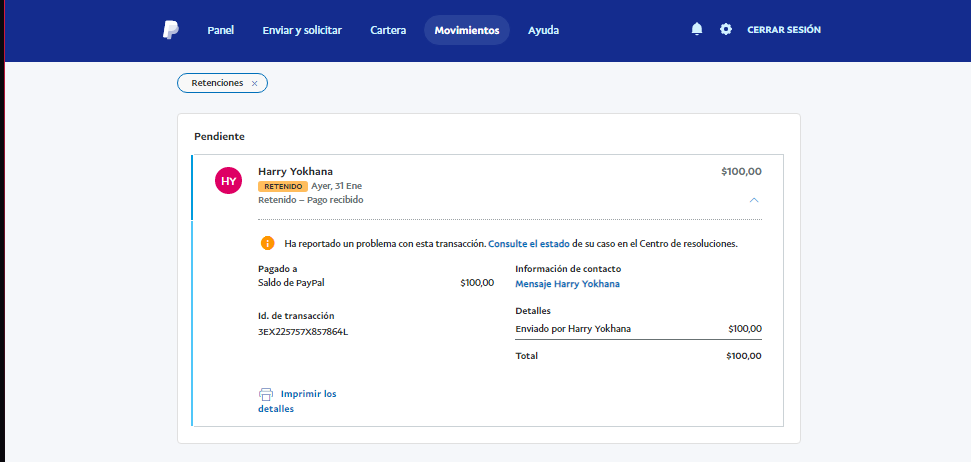Open the Ayuda menu
Image resolution: width=971 pixels, height=462 pixels.
[544, 30]
